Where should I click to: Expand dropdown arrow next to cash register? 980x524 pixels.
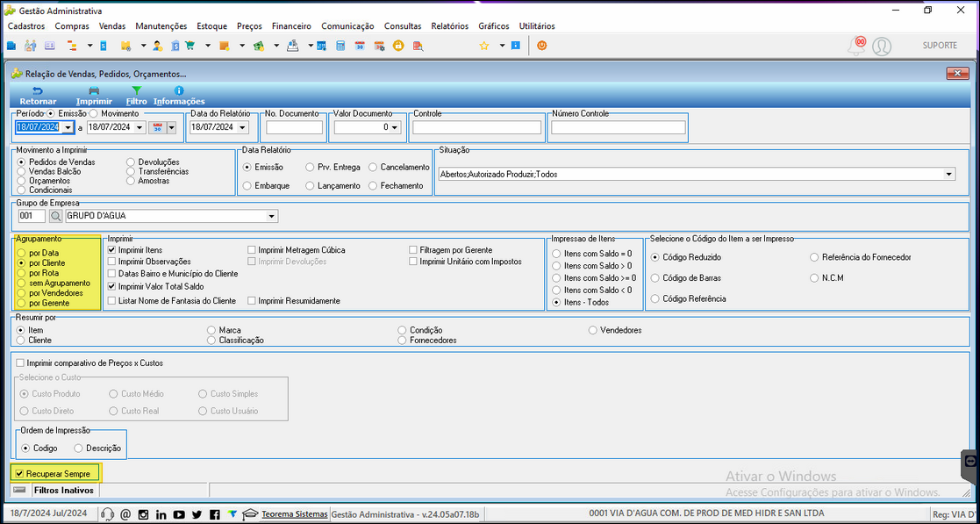(311, 46)
